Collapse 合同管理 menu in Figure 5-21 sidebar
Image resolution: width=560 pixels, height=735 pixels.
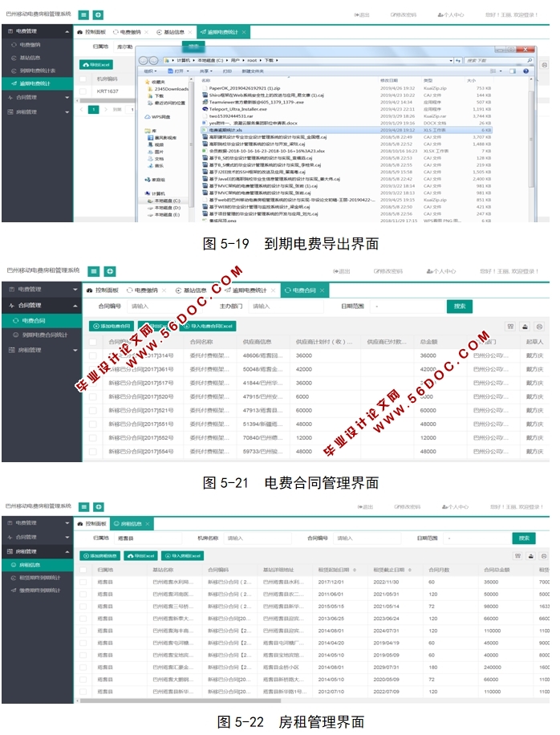pos(43,305)
